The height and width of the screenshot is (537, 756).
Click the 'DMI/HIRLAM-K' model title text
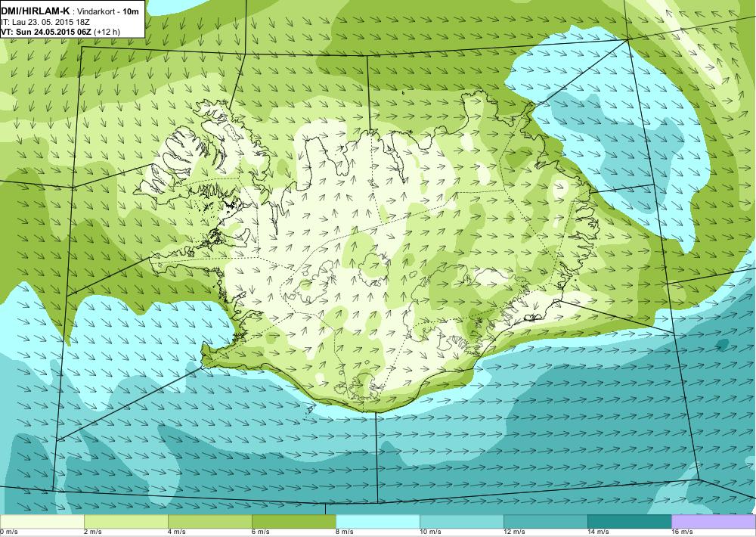point(36,11)
